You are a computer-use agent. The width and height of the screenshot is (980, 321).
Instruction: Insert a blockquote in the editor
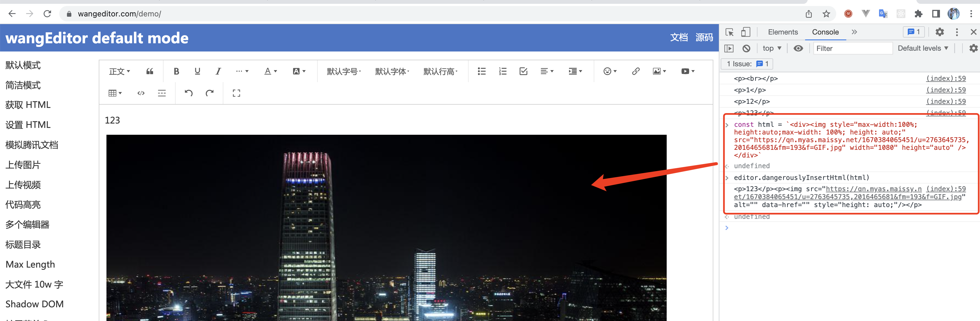149,71
